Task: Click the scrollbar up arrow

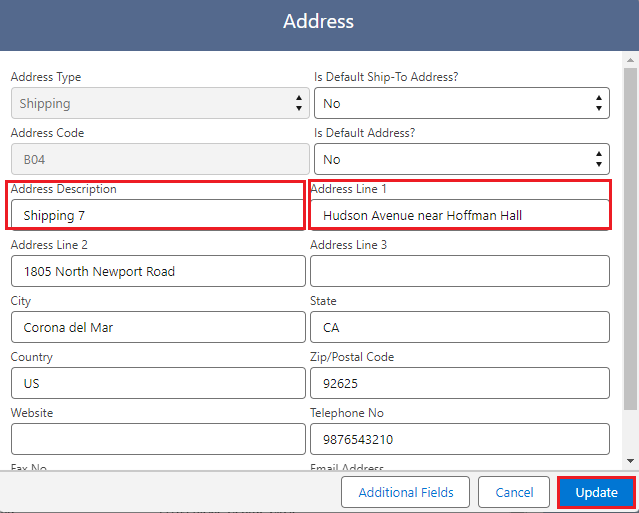Action: click(630, 59)
